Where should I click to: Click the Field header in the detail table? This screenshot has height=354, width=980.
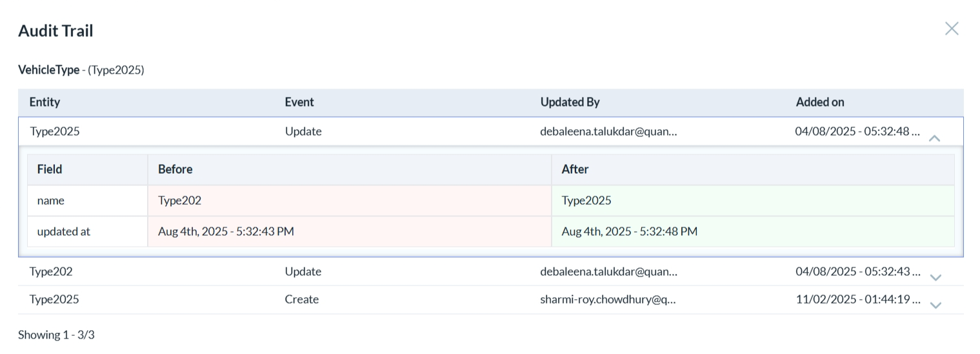click(x=50, y=169)
